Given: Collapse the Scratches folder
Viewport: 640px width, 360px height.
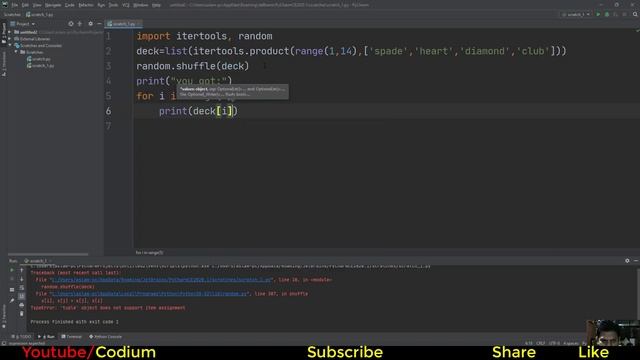Looking at the screenshot, I should (16, 52).
